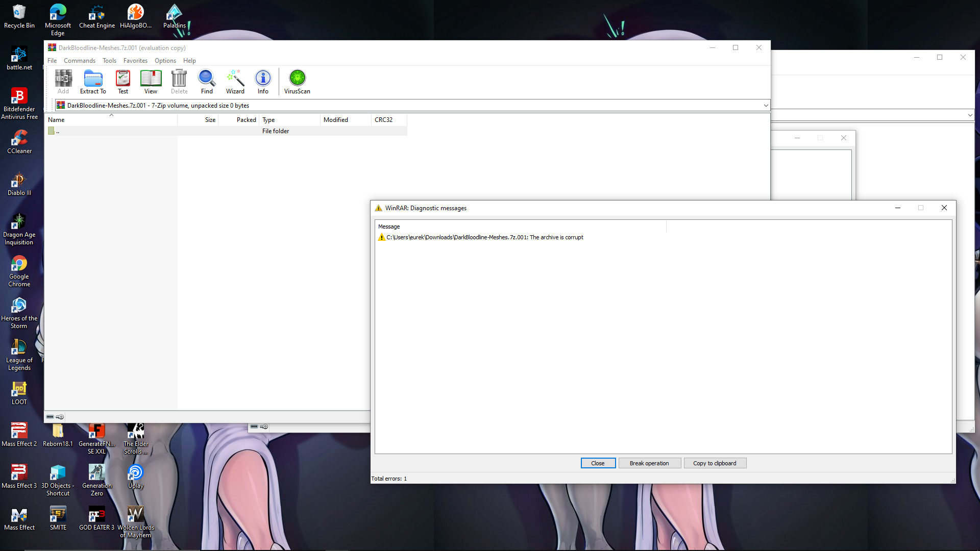980x551 pixels.
Task: Open Mass Effect 2 desktop shortcut
Action: click(19, 435)
